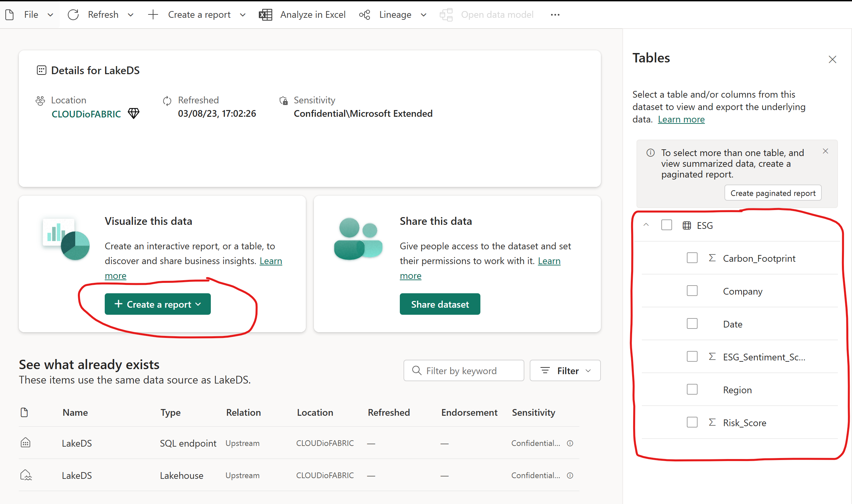The height and width of the screenshot is (504, 852).
Task: Expand the green Create a report dropdown
Action: point(158,304)
